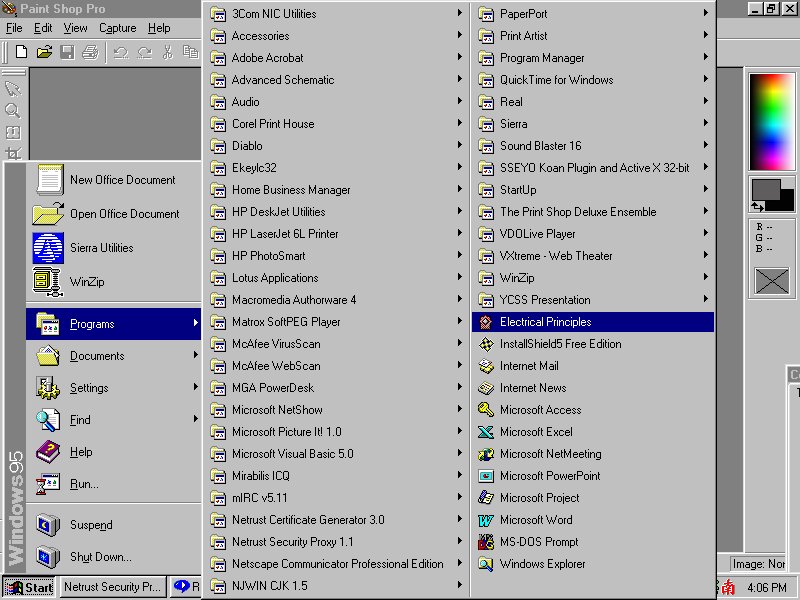Expand the Macromedia Authorware 4 folder

coord(293,300)
